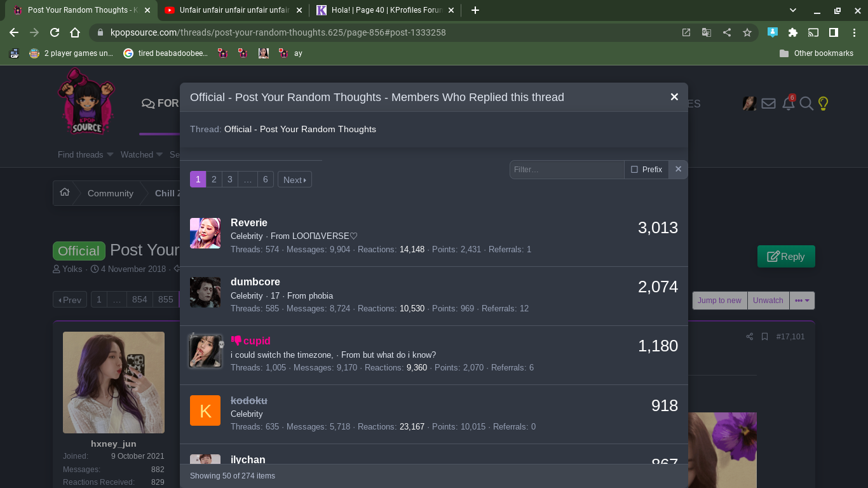Open the KpopSource logo
This screenshot has height=488, width=868.
[87, 102]
